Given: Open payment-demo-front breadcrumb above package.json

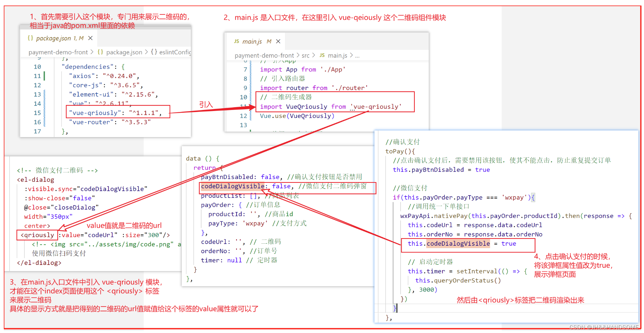Looking at the screenshot, I should 58,52.
